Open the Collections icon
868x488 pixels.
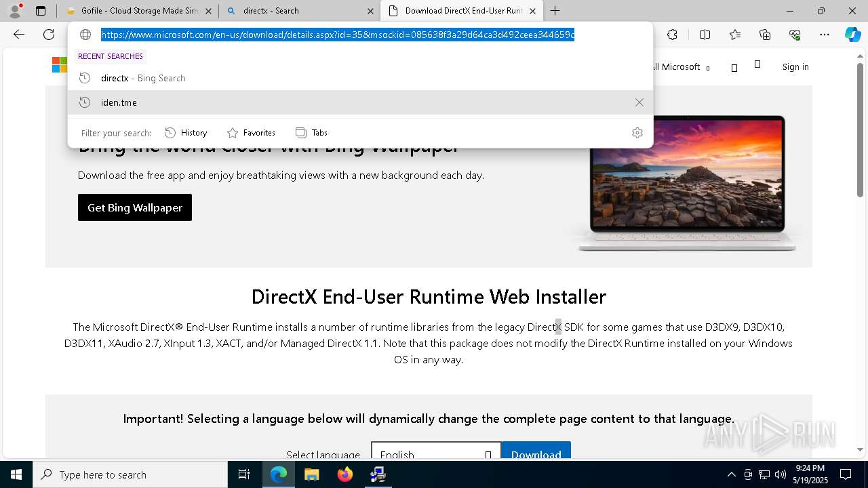765,35
